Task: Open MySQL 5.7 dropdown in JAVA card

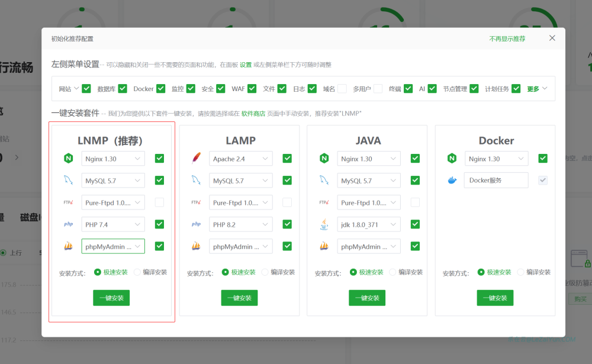Action: pyautogui.click(x=368, y=181)
